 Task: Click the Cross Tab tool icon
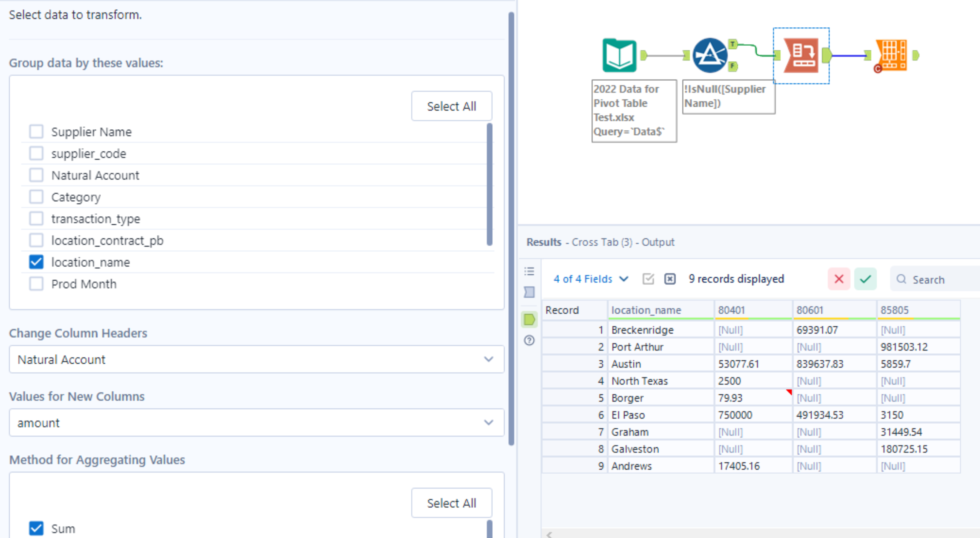click(801, 55)
